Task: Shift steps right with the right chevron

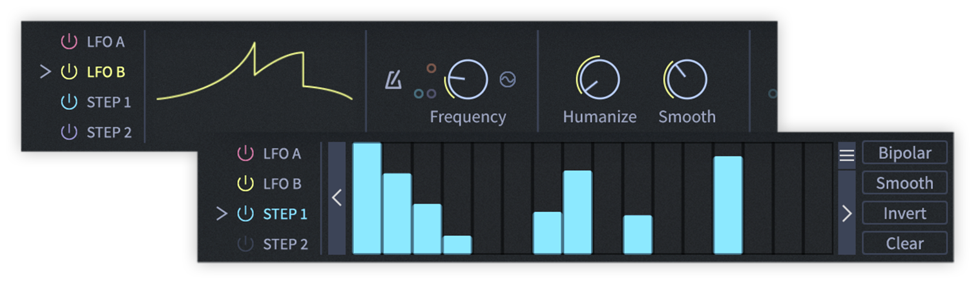Action: 846,213
